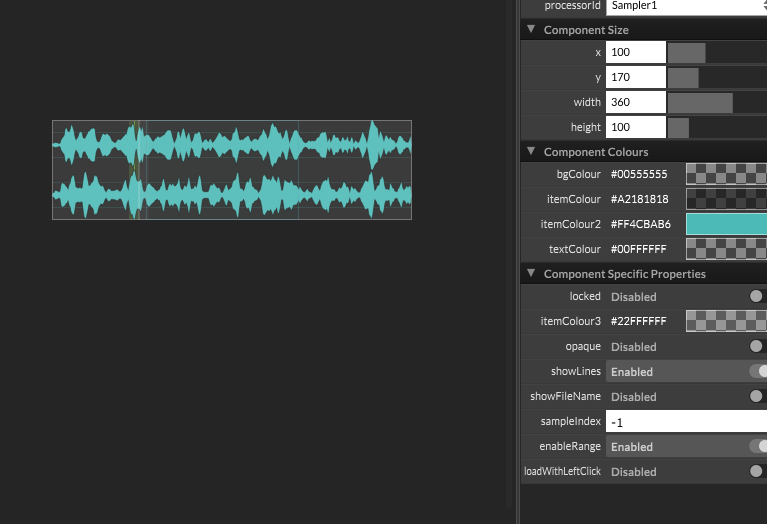Click the bgColour colour swatch
Viewport: 767px width, 524px height.
[725, 174]
